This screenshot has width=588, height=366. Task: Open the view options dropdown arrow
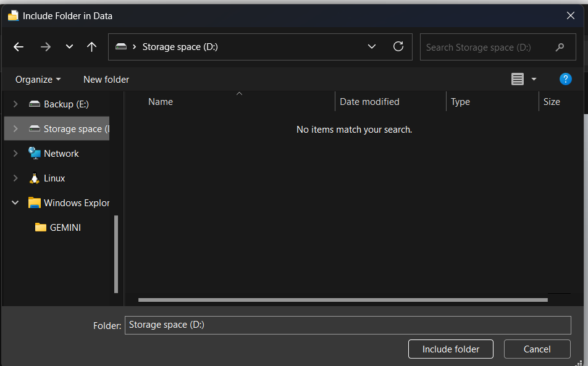point(534,79)
